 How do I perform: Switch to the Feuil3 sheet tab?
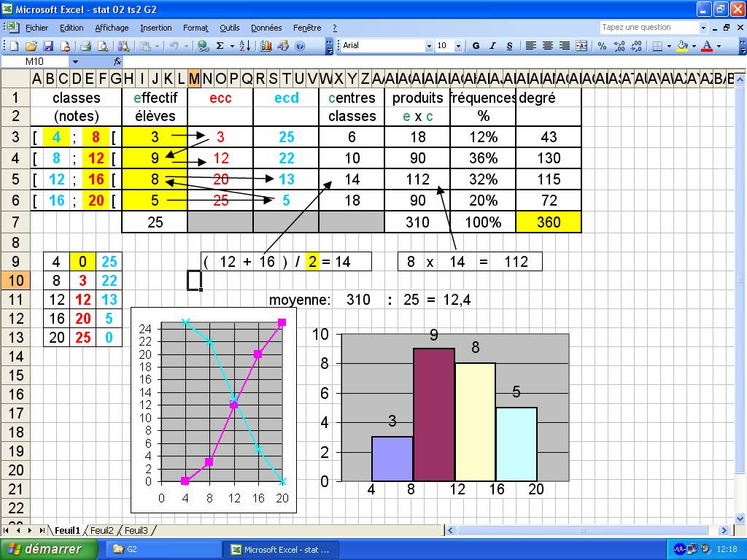point(136,530)
